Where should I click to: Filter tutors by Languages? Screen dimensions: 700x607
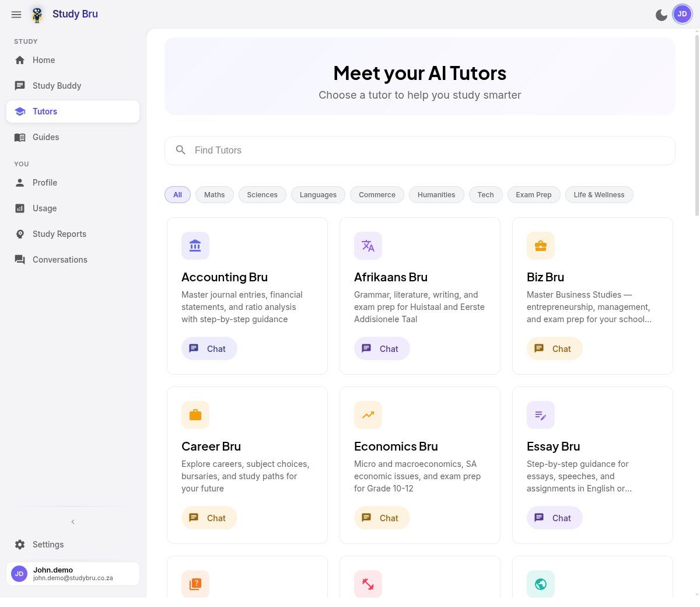(x=318, y=195)
